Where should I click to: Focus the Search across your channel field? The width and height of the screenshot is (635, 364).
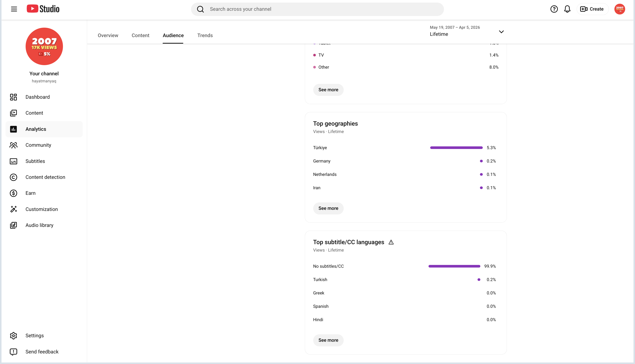click(x=317, y=9)
